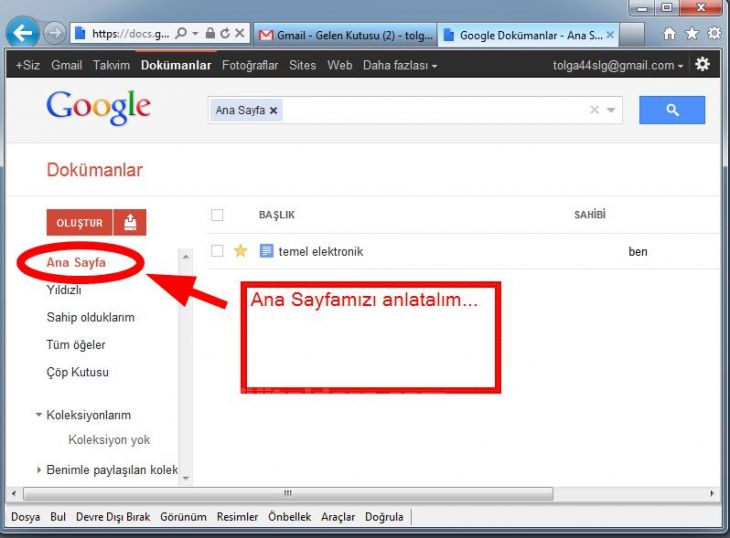730x538 pixels.
Task: Open Sites in the Google bar
Action: [x=303, y=65]
